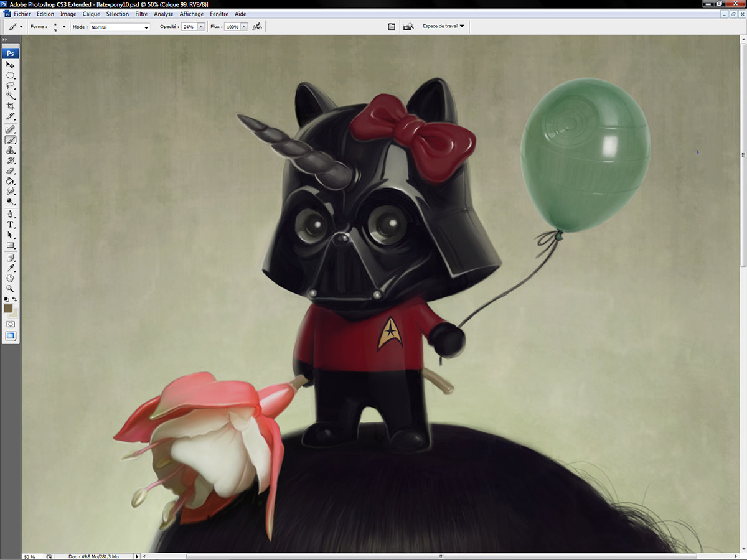Select the Healing Brush tool
This screenshot has width=747, height=560.
[x=11, y=129]
